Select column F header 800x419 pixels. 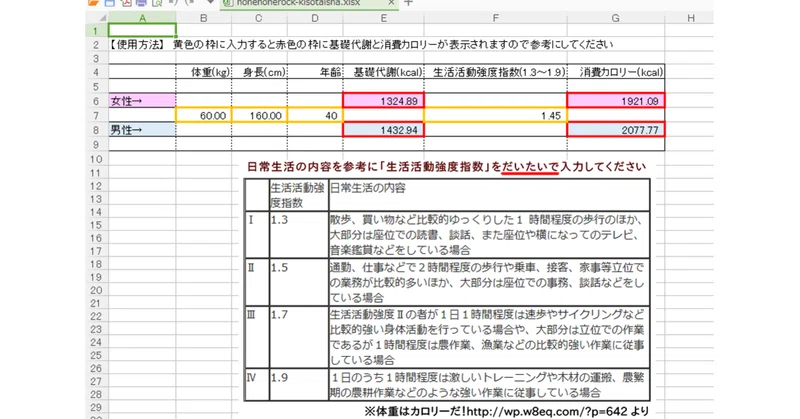[x=495, y=18]
